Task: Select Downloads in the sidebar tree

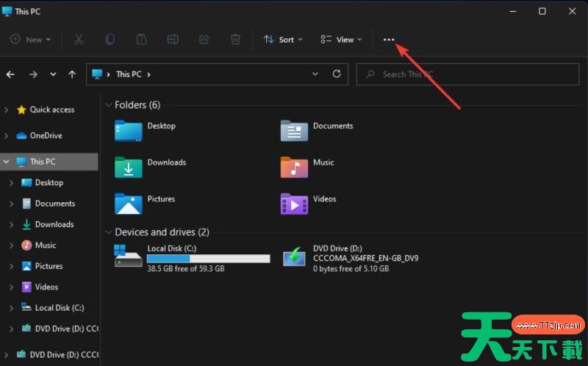Action: [x=54, y=224]
